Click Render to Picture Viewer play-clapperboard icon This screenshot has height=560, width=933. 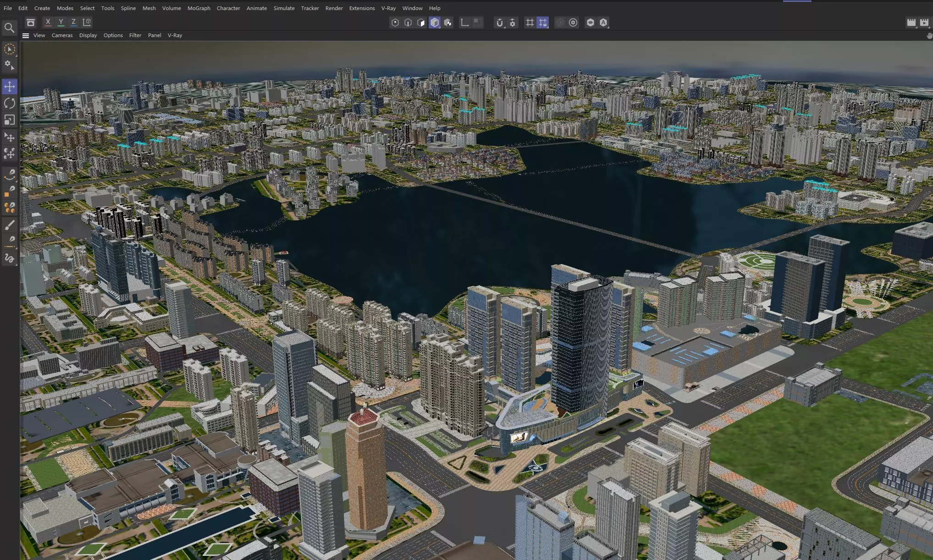[924, 22]
